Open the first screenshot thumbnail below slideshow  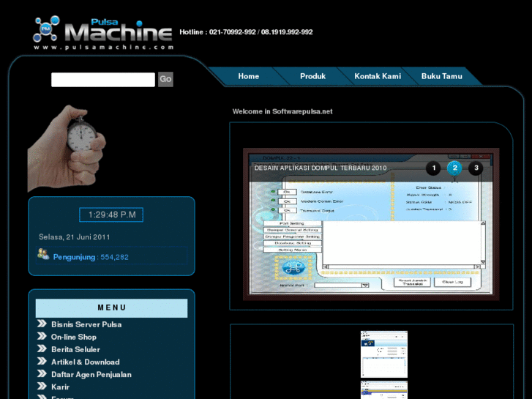(383, 354)
